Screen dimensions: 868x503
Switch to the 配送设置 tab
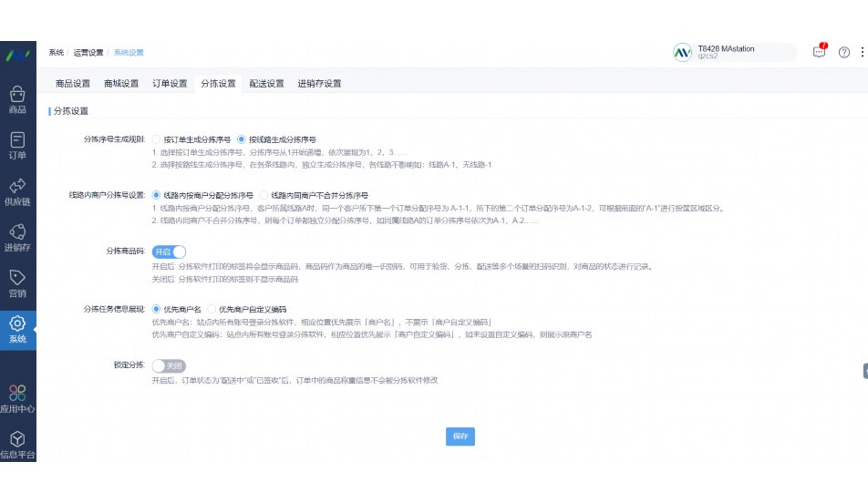[x=266, y=84]
